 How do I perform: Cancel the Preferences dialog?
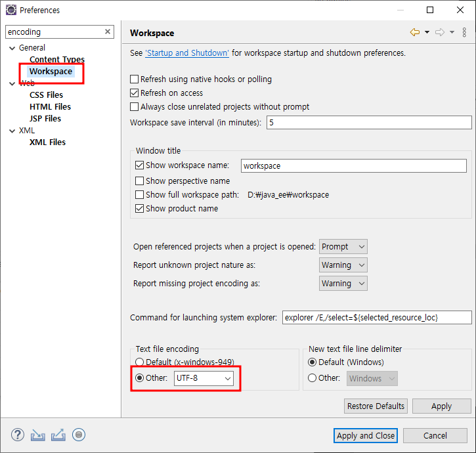[x=435, y=435]
